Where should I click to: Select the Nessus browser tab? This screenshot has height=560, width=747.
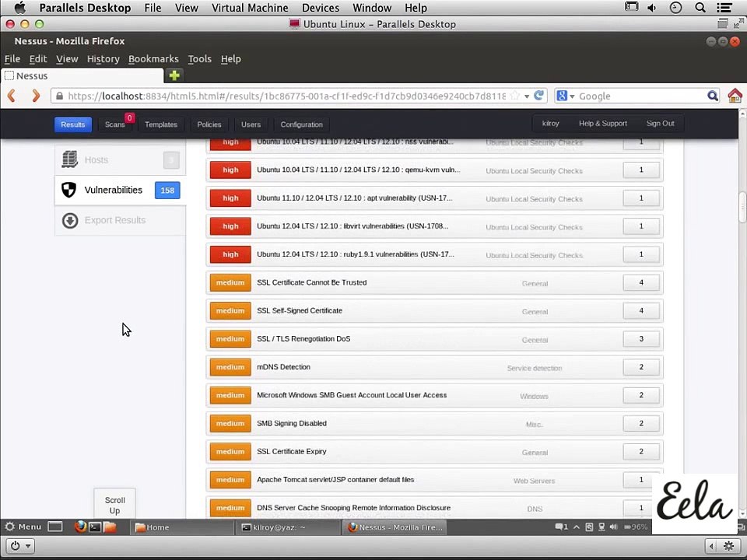click(x=82, y=75)
